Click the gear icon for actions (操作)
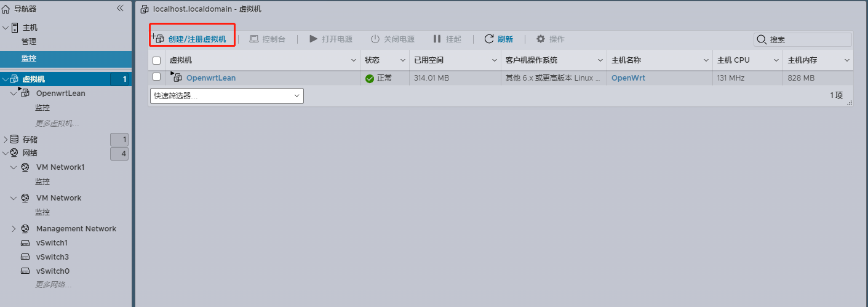868x307 pixels. pos(541,39)
